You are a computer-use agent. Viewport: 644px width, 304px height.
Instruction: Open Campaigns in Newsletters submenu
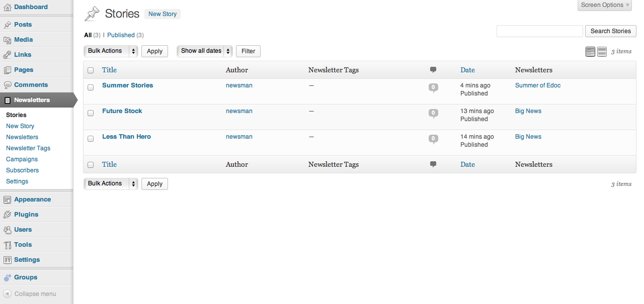(22, 159)
